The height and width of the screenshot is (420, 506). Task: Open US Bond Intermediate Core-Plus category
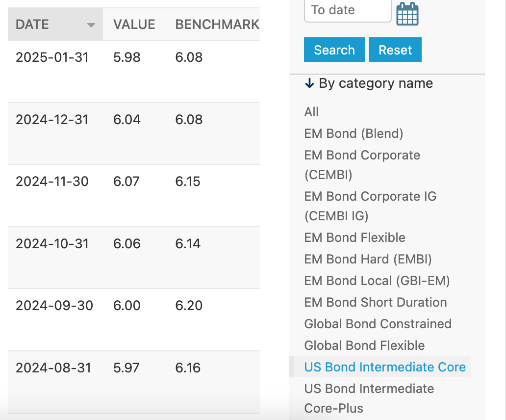(369, 398)
